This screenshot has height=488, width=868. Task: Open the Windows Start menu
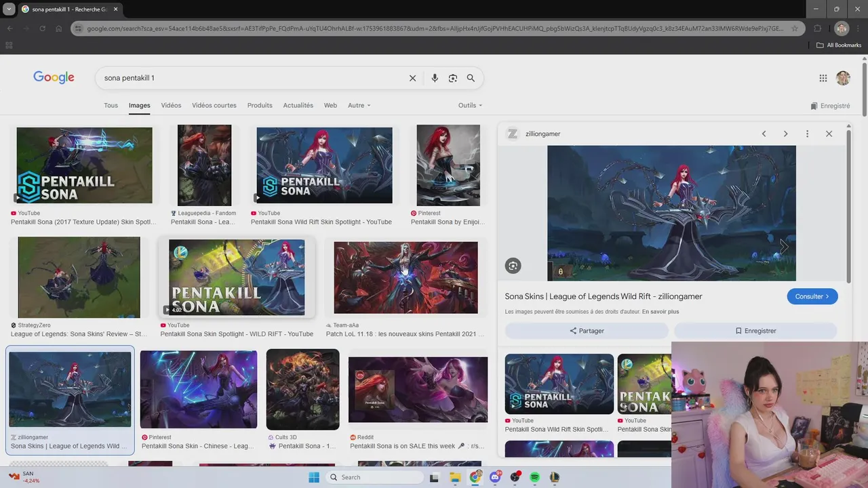tap(314, 477)
